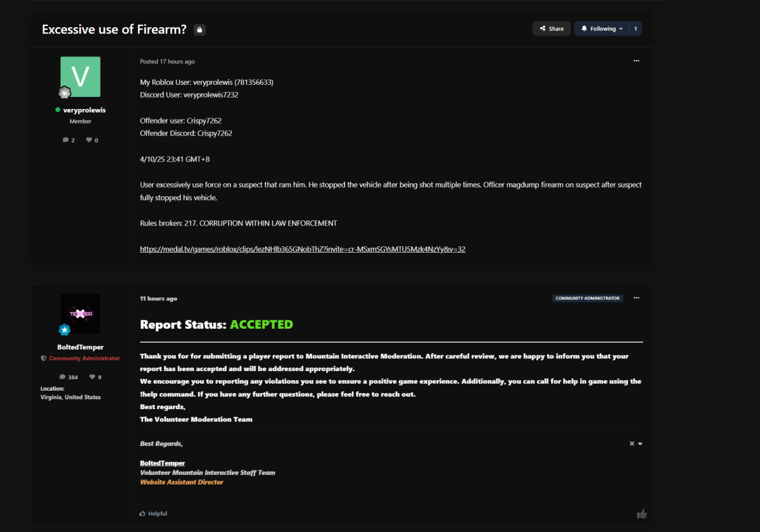760x532 pixels.
Task: Open veryprolewis's green avatar profile
Action: click(x=80, y=77)
